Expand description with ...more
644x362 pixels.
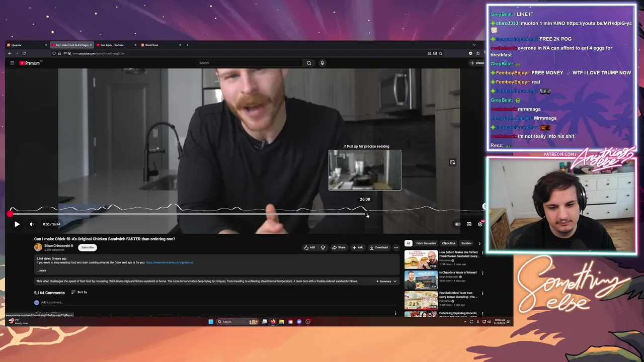(x=42, y=270)
